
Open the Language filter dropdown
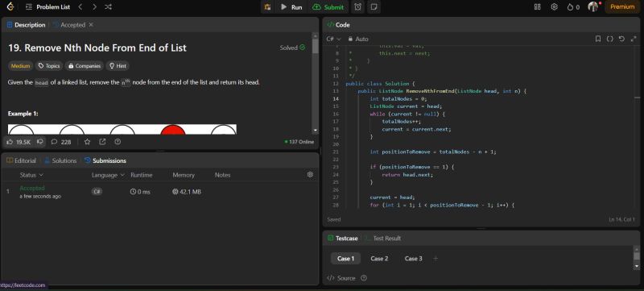[108, 175]
